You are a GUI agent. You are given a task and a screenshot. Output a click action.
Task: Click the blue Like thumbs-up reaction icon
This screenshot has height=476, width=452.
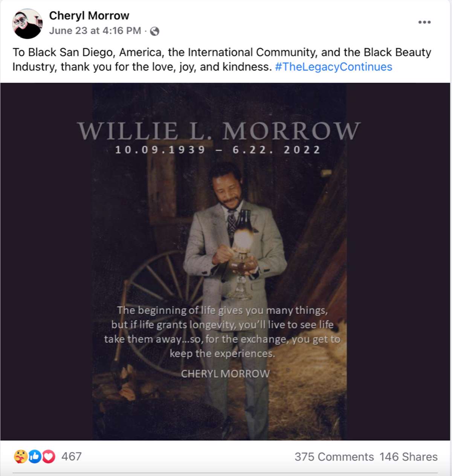(34, 456)
